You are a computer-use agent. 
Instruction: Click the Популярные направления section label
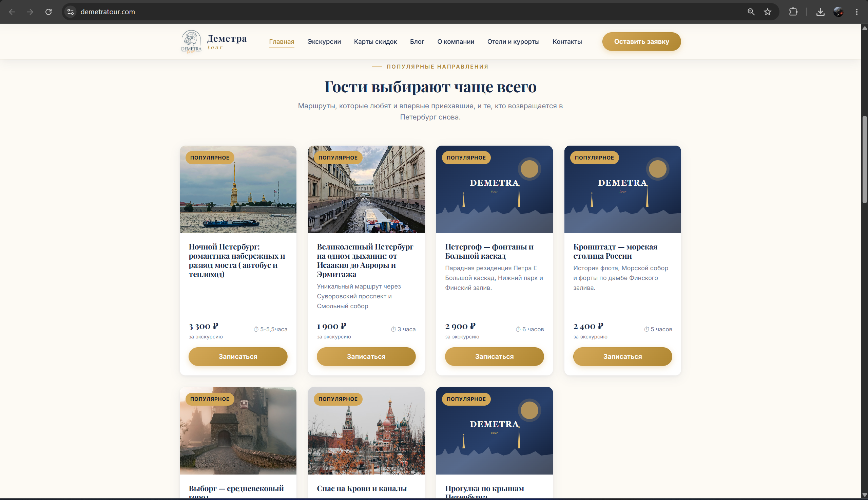point(437,67)
